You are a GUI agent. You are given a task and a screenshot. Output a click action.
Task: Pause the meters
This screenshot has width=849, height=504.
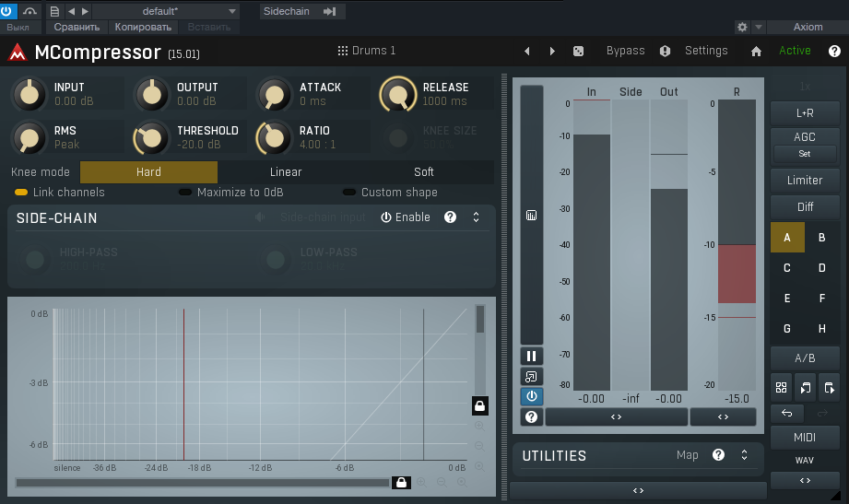tap(532, 356)
